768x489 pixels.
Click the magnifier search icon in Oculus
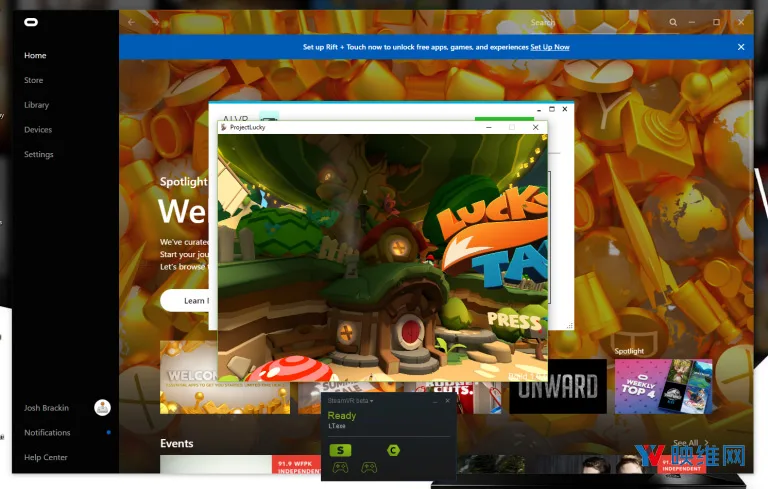click(x=673, y=23)
